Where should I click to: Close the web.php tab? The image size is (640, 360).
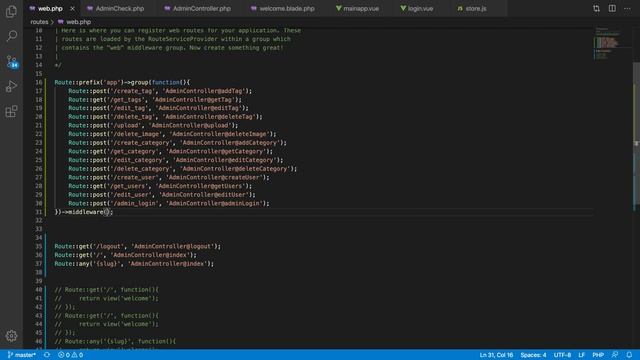73,9
